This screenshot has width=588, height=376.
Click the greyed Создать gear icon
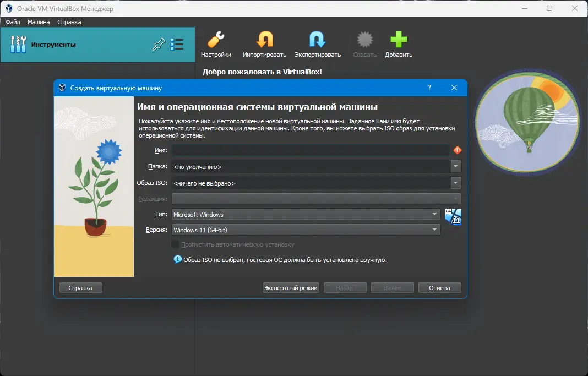click(364, 40)
